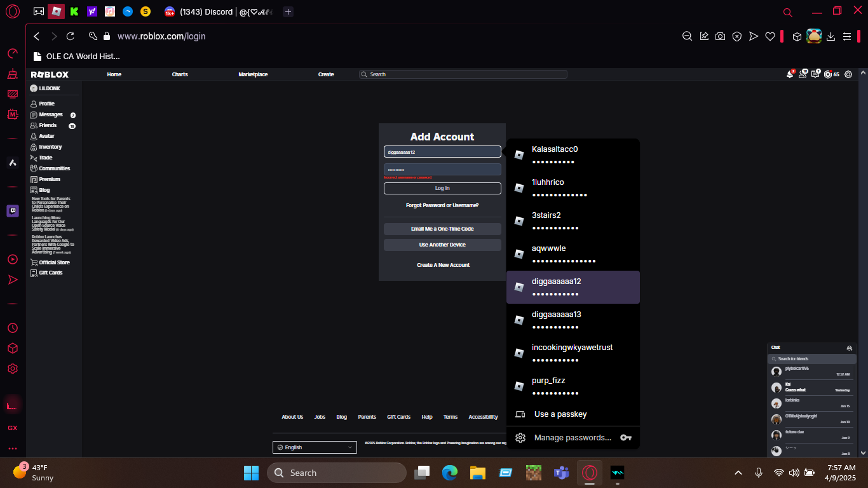Screen dimensions: 868x488
Task: Select saved account purp_fizz
Action: coord(573,386)
